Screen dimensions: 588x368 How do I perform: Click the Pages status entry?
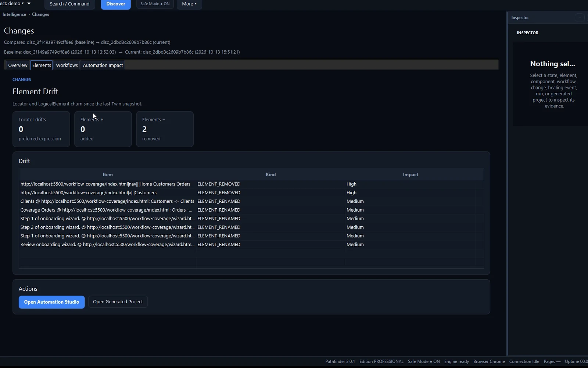pos(552,361)
